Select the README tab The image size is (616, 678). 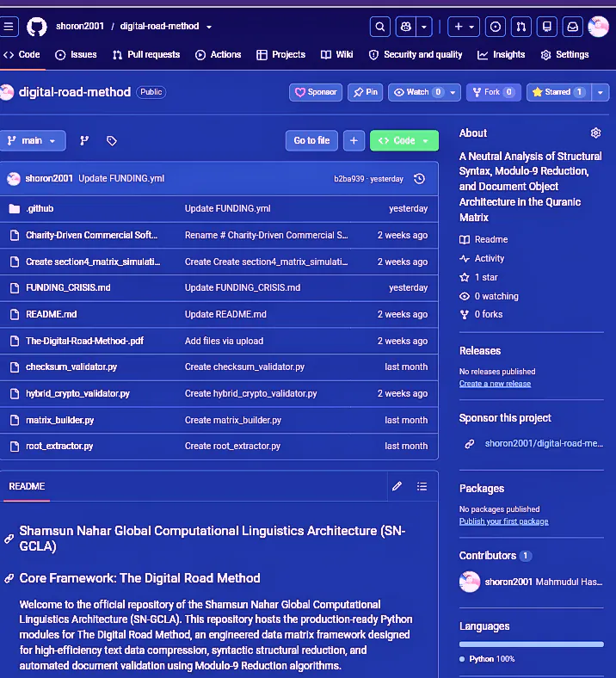(27, 486)
